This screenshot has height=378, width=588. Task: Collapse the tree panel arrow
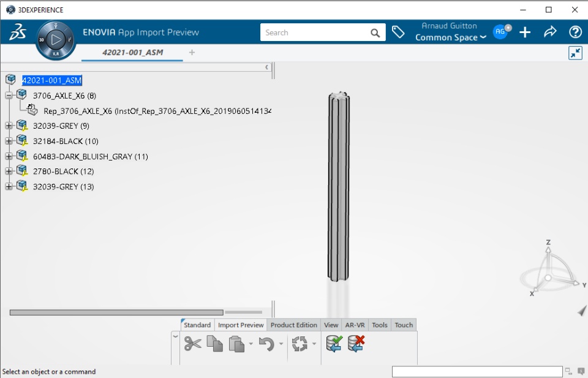[x=266, y=67]
